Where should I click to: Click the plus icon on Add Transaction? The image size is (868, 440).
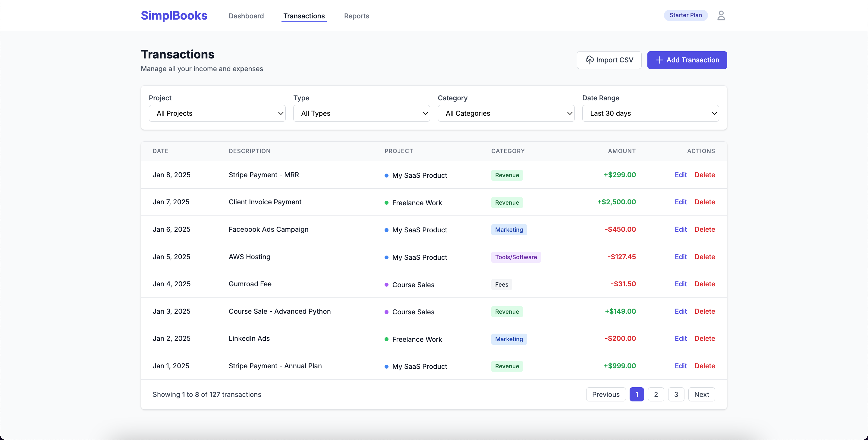[659, 60]
